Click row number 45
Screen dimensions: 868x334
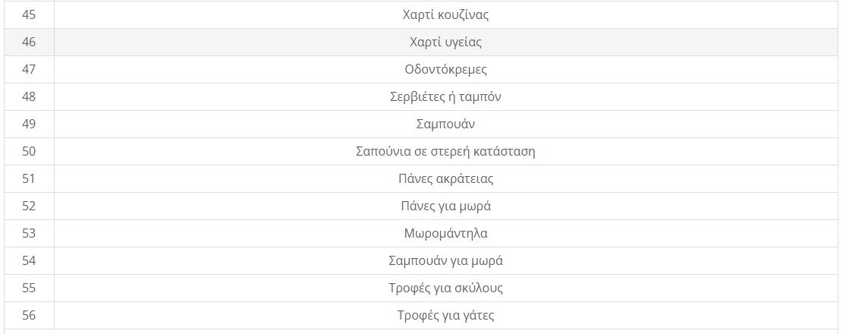tap(29, 15)
